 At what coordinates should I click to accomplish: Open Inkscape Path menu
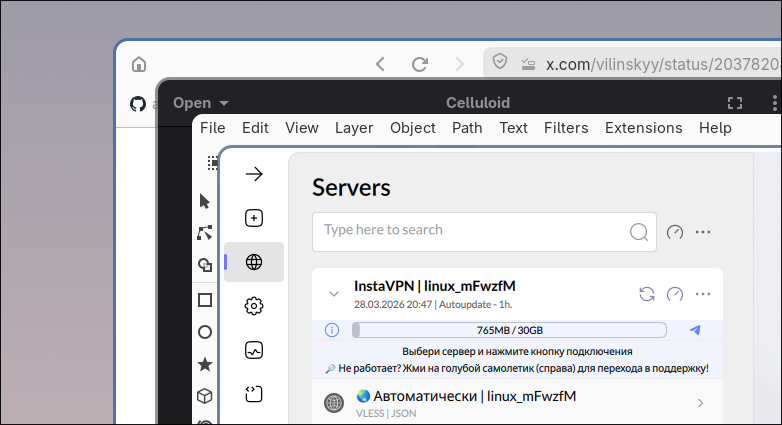pyautogui.click(x=467, y=128)
